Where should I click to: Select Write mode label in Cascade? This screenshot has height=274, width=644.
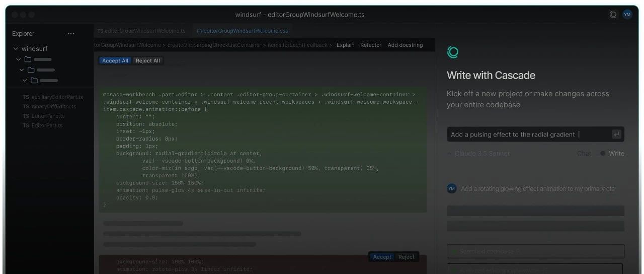coord(616,154)
